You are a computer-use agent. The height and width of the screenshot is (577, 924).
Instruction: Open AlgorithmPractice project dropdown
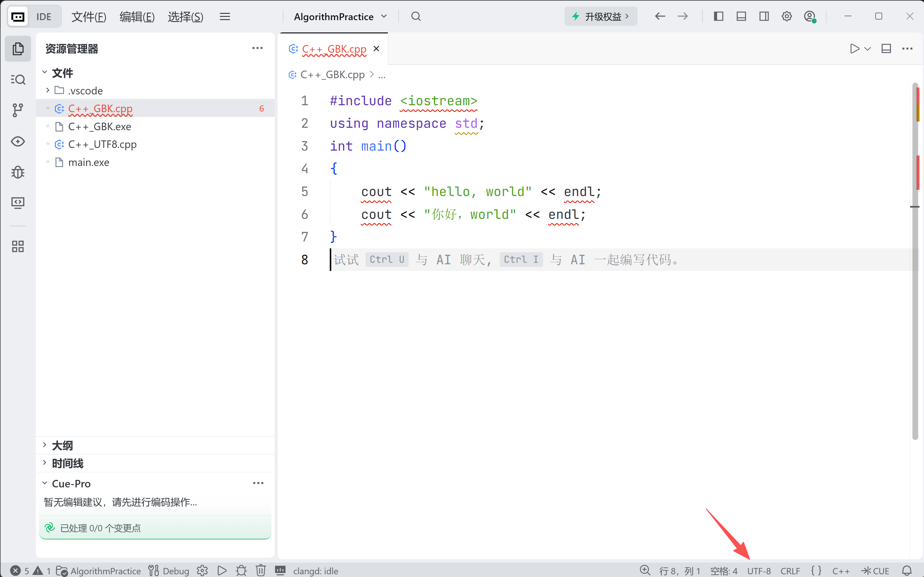pyautogui.click(x=340, y=17)
